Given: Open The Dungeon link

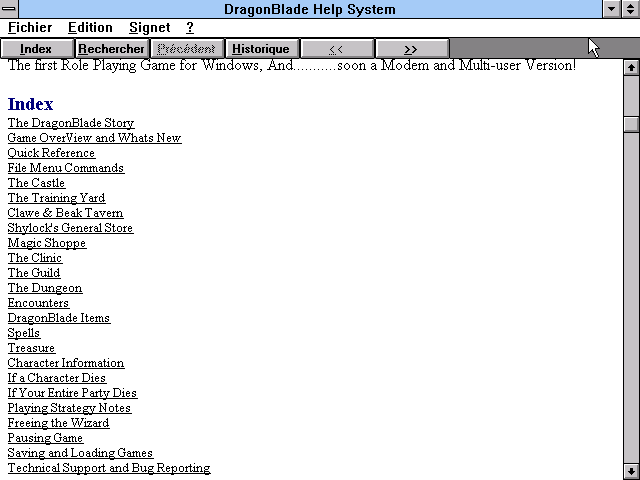Looking at the screenshot, I should click(45, 288).
